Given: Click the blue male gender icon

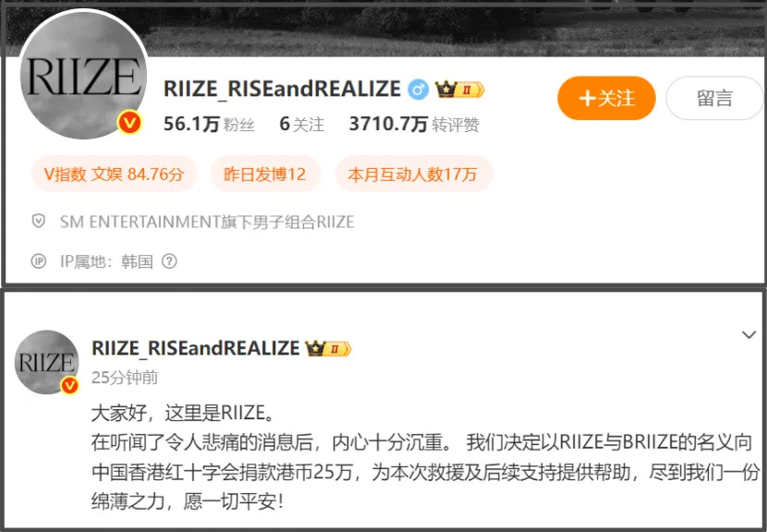Looking at the screenshot, I should pyautogui.click(x=419, y=90).
